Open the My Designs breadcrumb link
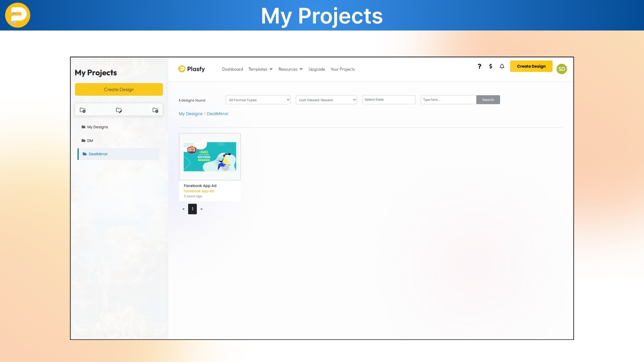 click(x=190, y=114)
